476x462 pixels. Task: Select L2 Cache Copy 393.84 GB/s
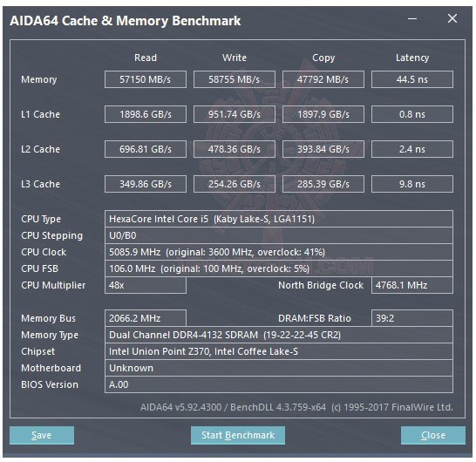(323, 149)
